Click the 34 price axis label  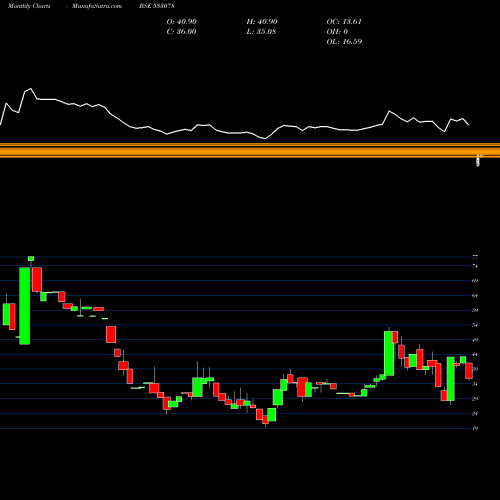tap(475, 384)
